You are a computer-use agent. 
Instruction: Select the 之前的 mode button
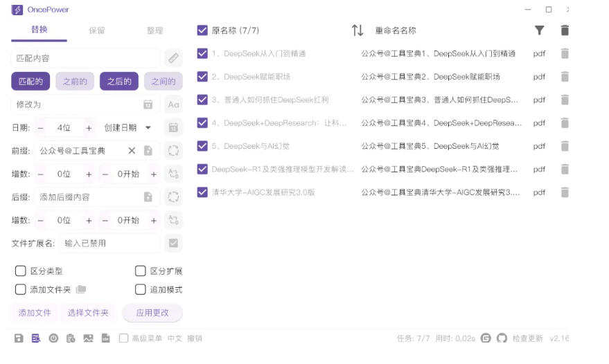click(75, 81)
